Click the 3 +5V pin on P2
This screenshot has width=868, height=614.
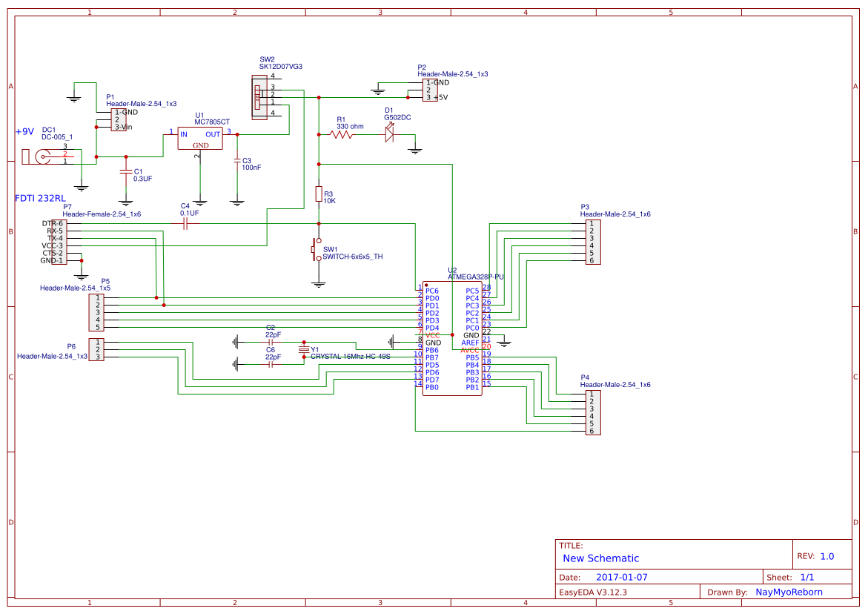click(437, 97)
